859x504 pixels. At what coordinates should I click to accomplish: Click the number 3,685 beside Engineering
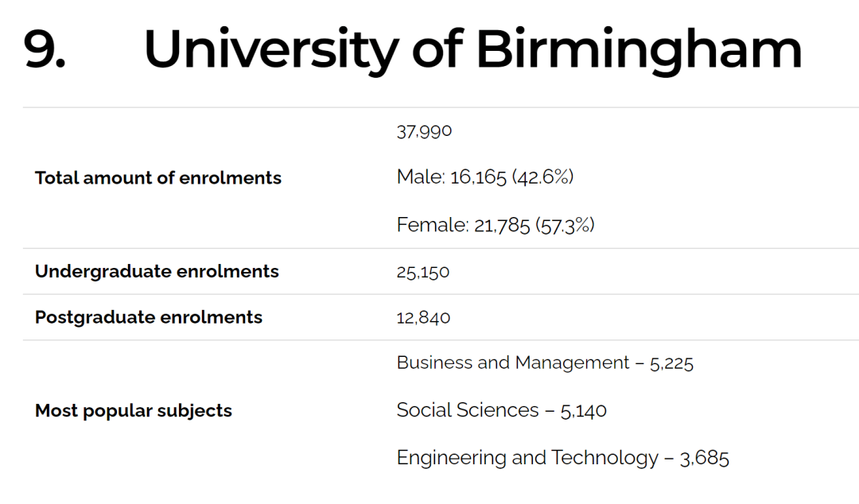[705, 459]
